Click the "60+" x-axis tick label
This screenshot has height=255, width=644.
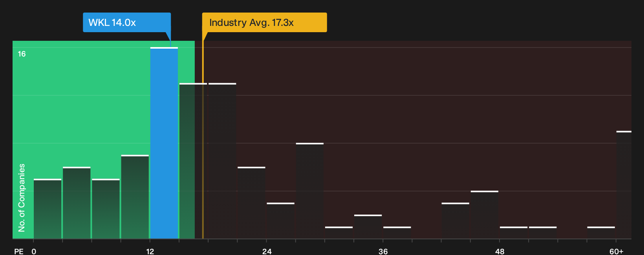pyautogui.click(x=617, y=251)
